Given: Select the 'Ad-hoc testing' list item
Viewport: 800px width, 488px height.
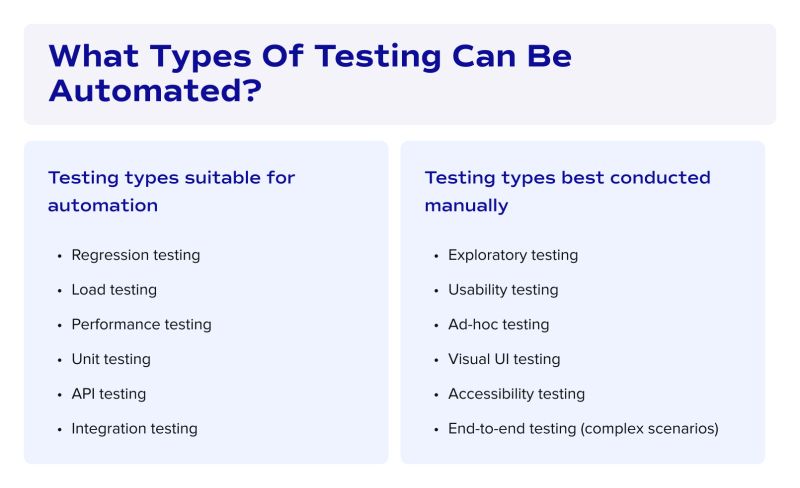Looking at the screenshot, I should pyautogui.click(x=498, y=324).
